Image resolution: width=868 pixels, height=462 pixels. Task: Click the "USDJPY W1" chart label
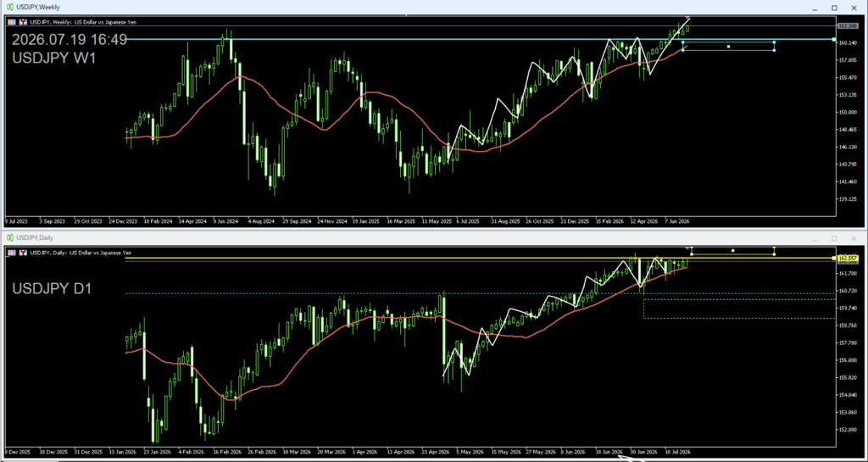(x=53, y=58)
